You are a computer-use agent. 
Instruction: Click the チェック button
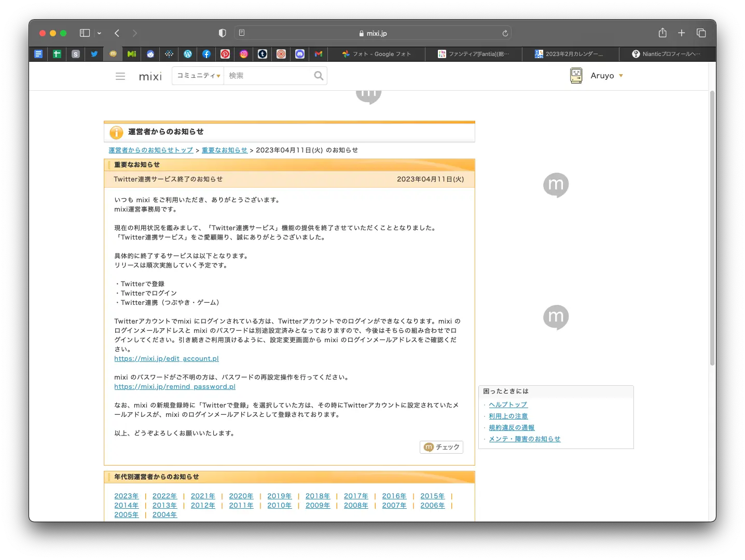[x=442, y=447]
